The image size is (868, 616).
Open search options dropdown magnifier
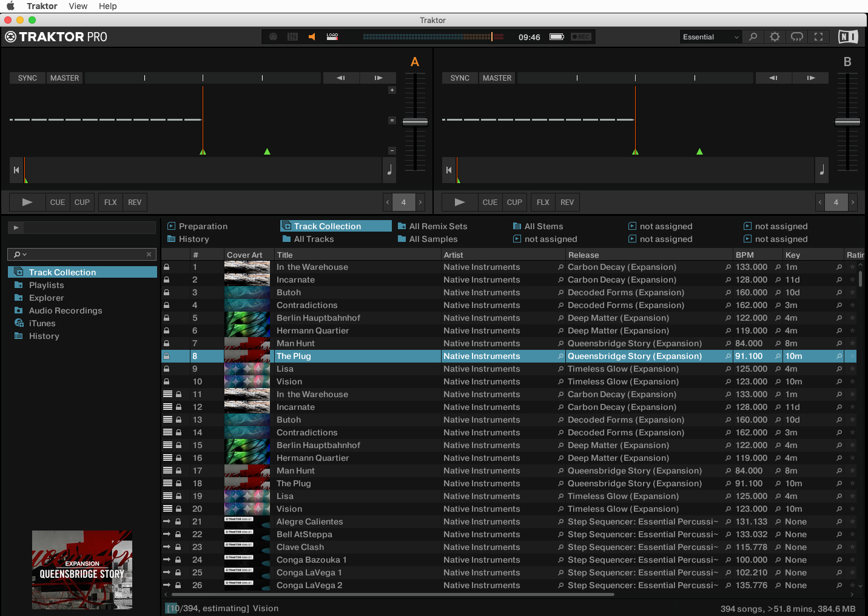(20, 255)
